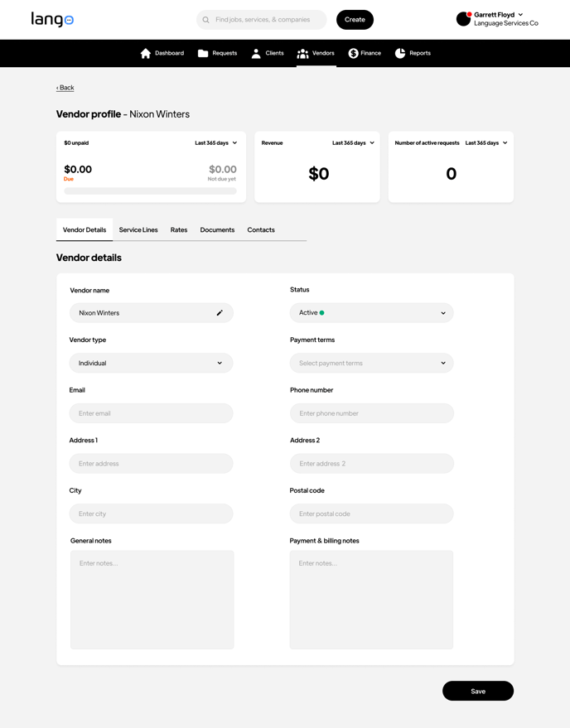Click the Enter email input field
Screen dimensions: 570x728
pyautogui.click(x=150, y=412)
